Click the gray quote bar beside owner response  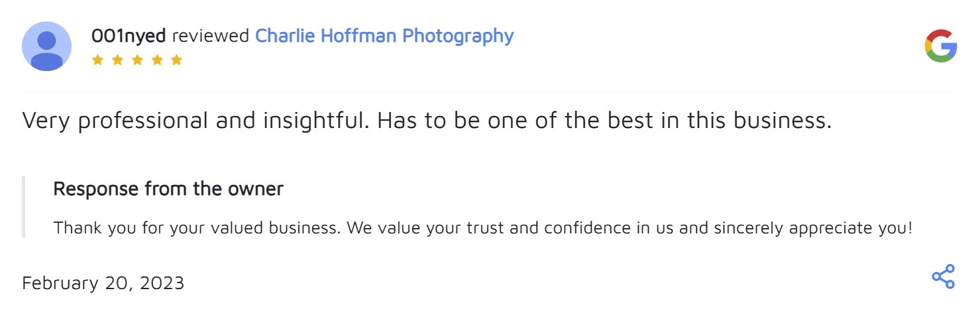(x=24, y=207)
